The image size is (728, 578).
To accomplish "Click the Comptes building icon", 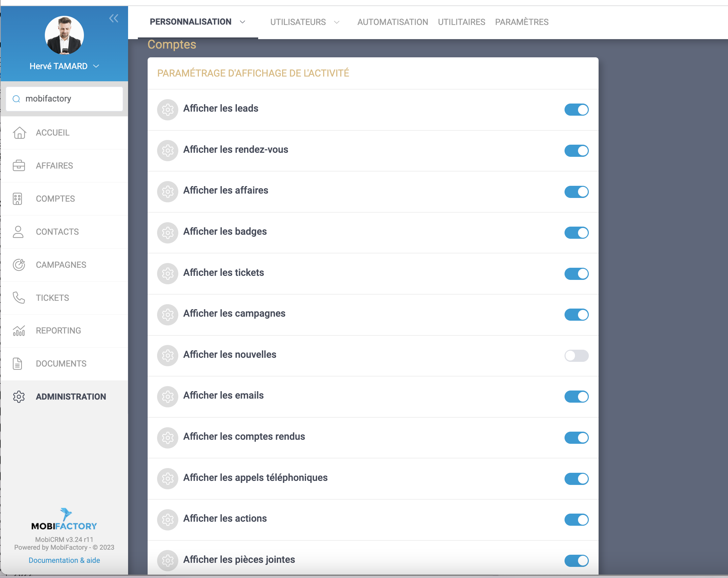I will pyautogui.click(x=18, y=199).
